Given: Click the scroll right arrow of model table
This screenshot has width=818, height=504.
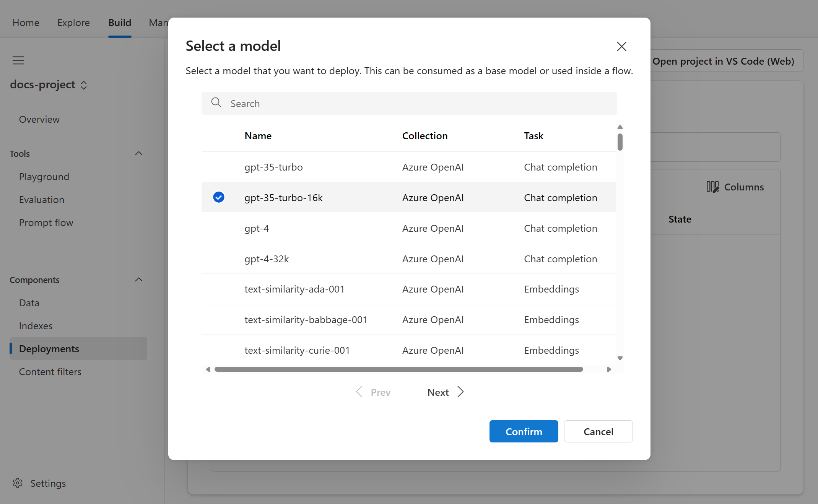Looking at the screenshot, I should [x=609, y=369].
